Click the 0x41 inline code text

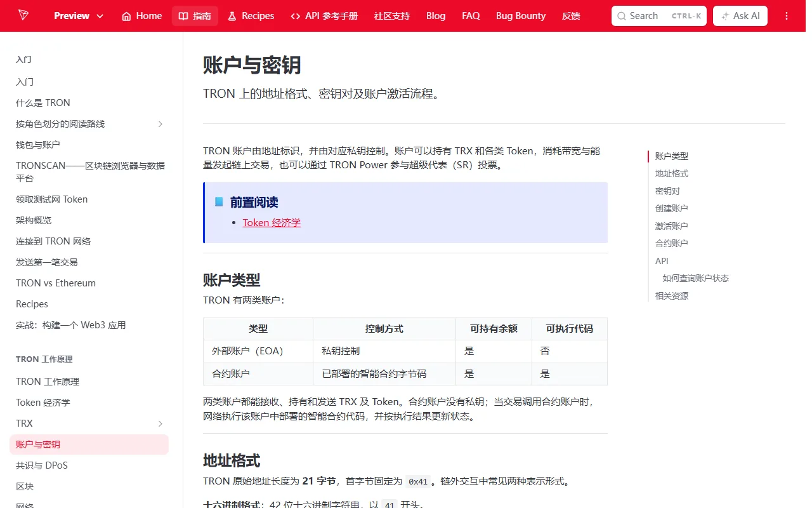point(418,481)
